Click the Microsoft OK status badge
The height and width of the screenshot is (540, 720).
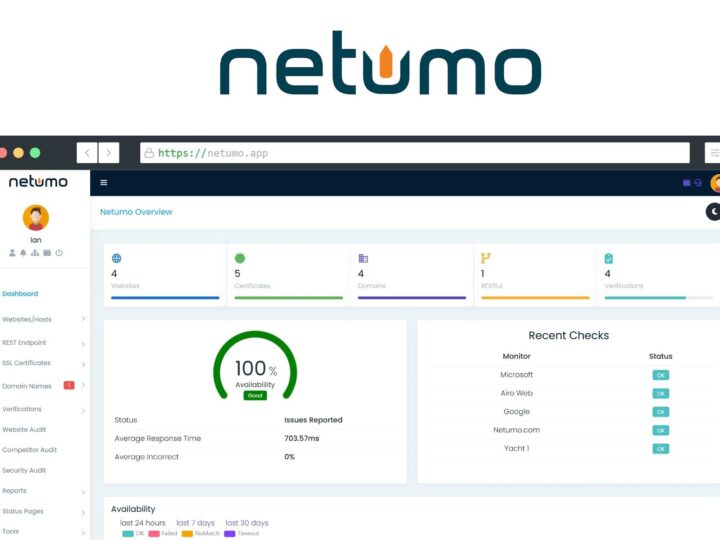click(661, 375)
